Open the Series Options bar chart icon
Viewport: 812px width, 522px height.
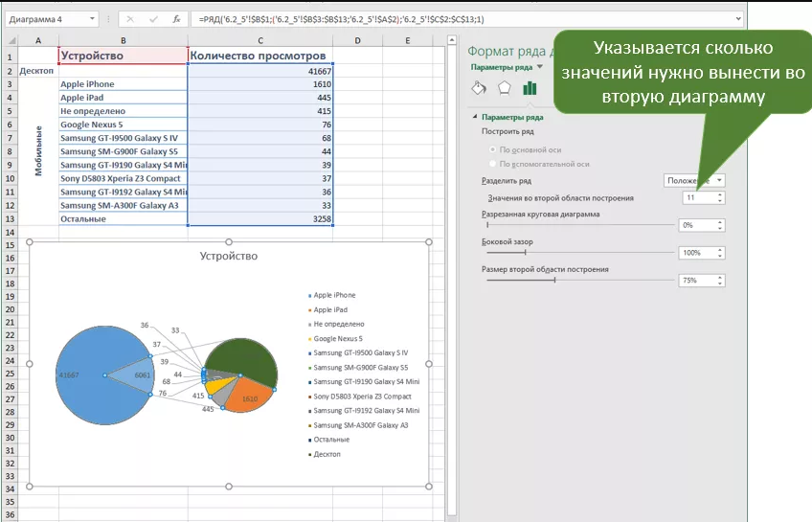[x=530, y=88]
